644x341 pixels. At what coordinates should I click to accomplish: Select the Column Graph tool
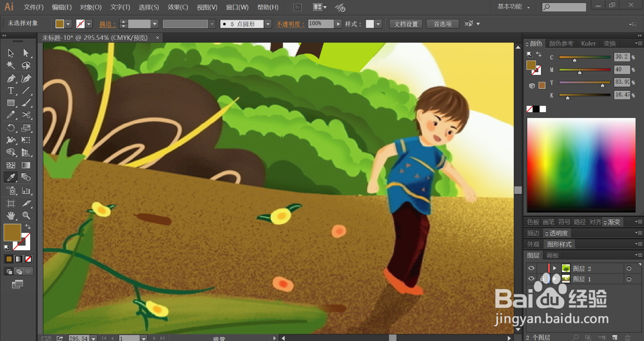pyautogui.click(x=26, y=191)
